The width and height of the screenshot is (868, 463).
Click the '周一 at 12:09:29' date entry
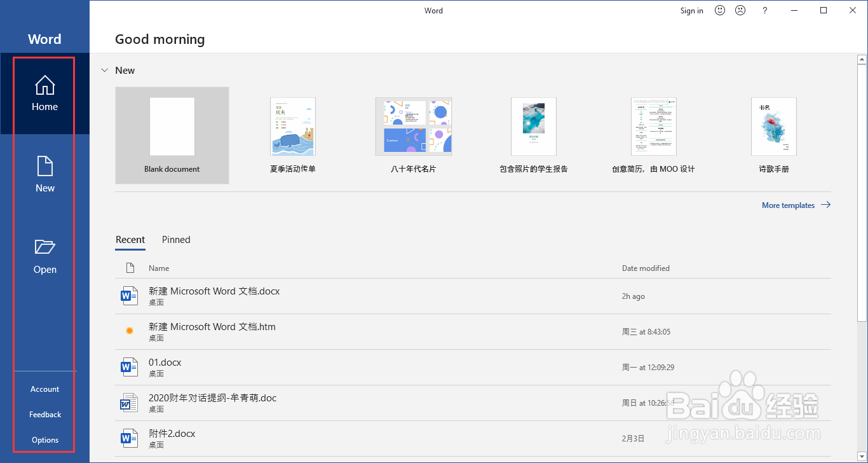coord(648,368)
